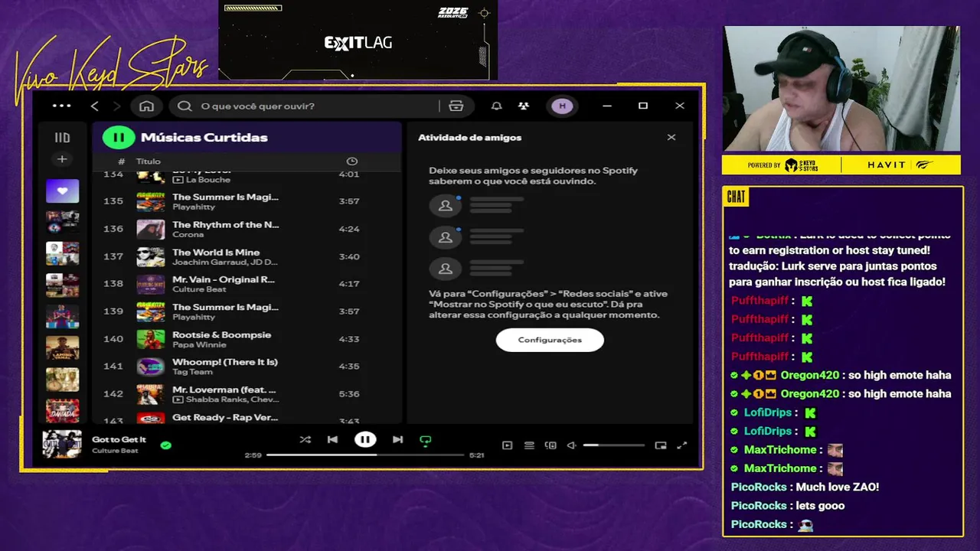Open the Connect to a device icon
Image resolution: width=980 pixels, height=551 pixels.
coord(550,445)
